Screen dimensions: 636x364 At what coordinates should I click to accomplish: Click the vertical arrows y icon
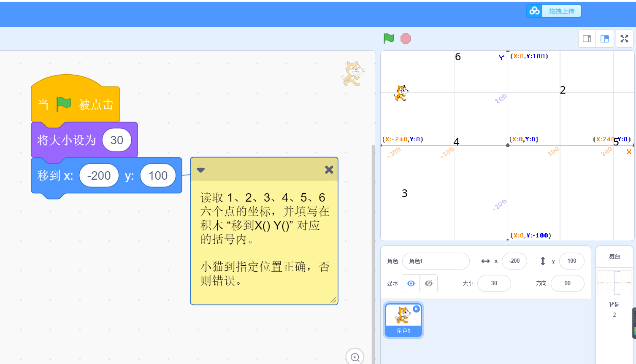click(543, 261)
